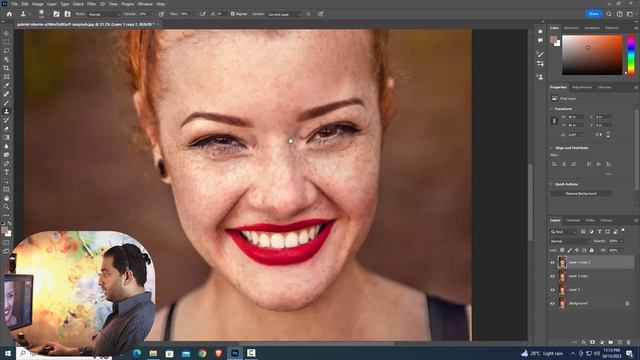640x360 pixels.
Task: Hide Layer 1 copy
Action: 553,276
